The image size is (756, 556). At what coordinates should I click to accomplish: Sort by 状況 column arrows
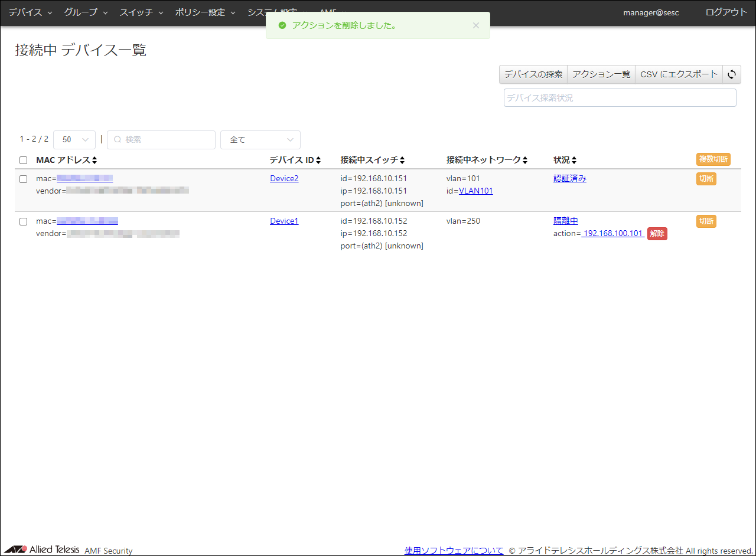click(x=574, y=161)
